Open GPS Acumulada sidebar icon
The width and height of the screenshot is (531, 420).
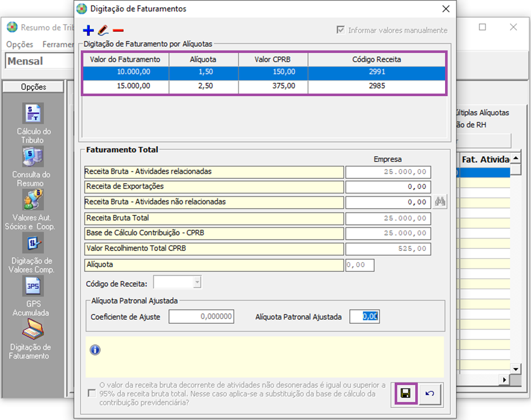[x=33, y=286]
